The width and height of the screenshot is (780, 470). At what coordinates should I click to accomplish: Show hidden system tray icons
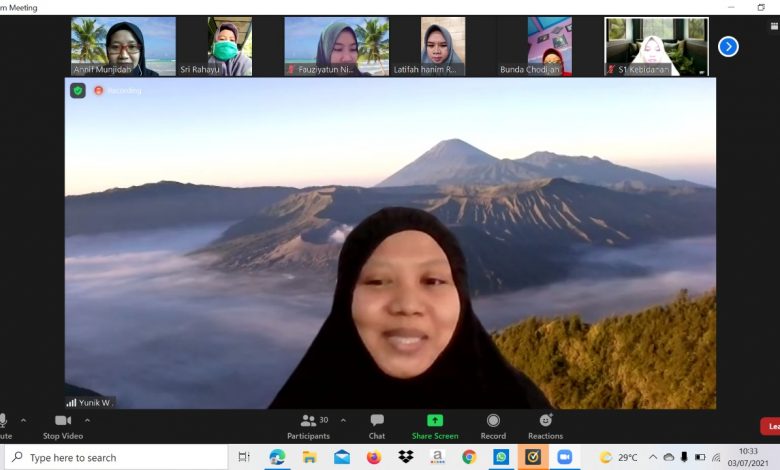[653, 457]
